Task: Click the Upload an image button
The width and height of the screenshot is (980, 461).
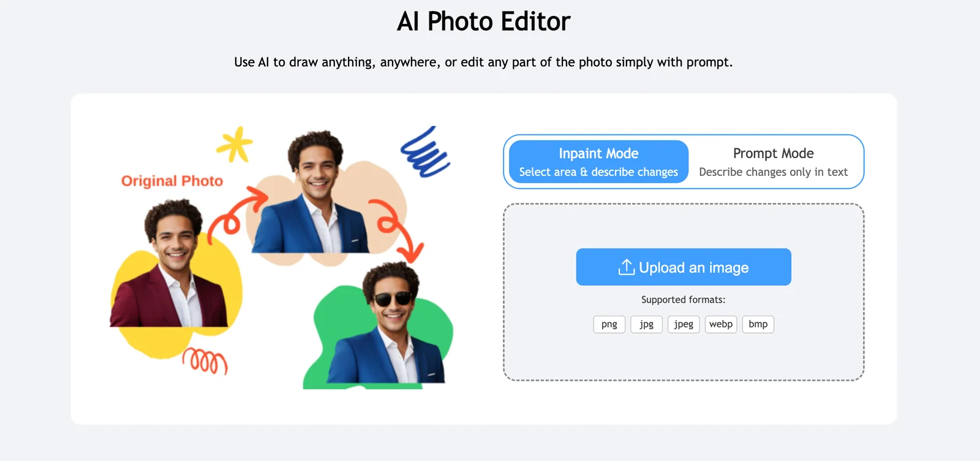Action: pyautogui.click(x=684, y=267)
